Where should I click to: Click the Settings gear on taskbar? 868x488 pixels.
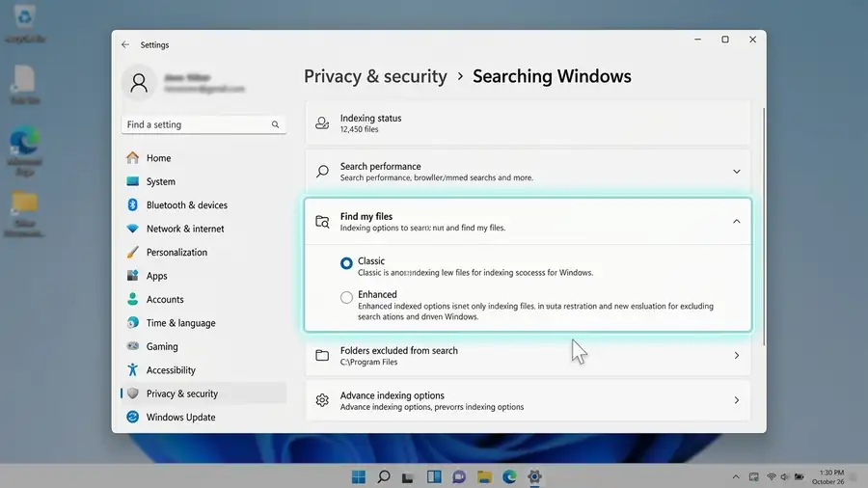[534, 476]
